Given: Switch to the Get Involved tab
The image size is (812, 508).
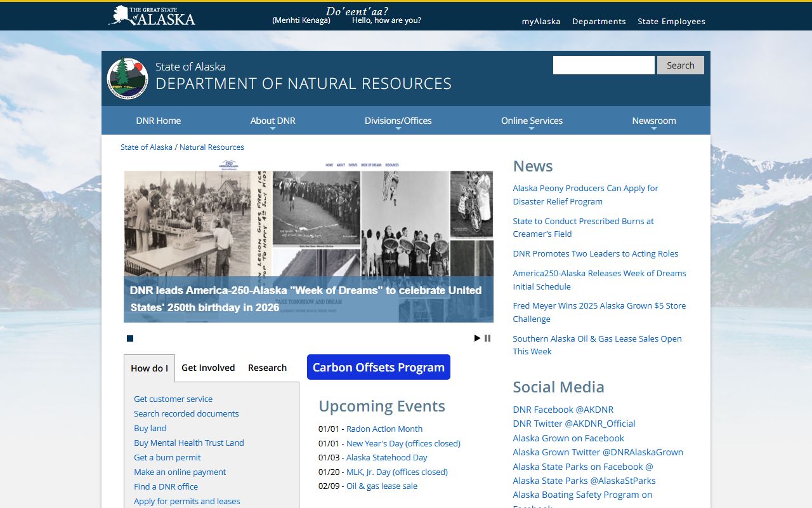Looking at the screenshot, I should [x=208, y=368].
